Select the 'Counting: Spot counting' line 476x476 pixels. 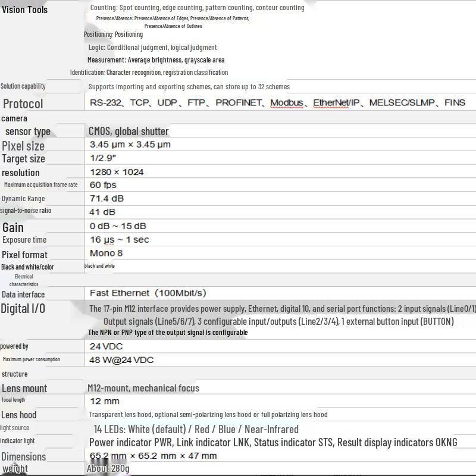[198, 8]
